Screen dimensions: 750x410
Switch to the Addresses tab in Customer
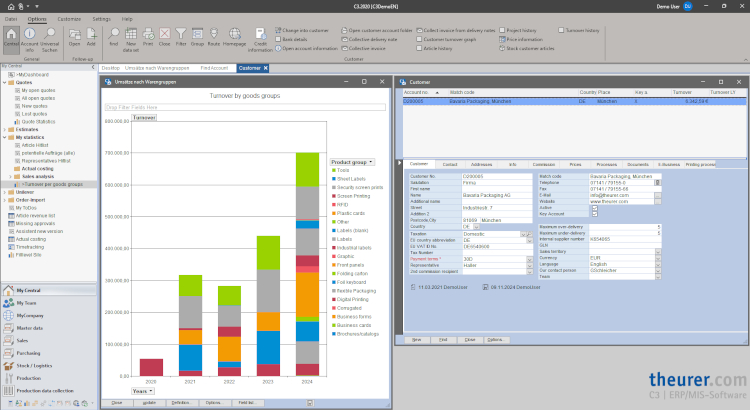(x=481, y=163)
